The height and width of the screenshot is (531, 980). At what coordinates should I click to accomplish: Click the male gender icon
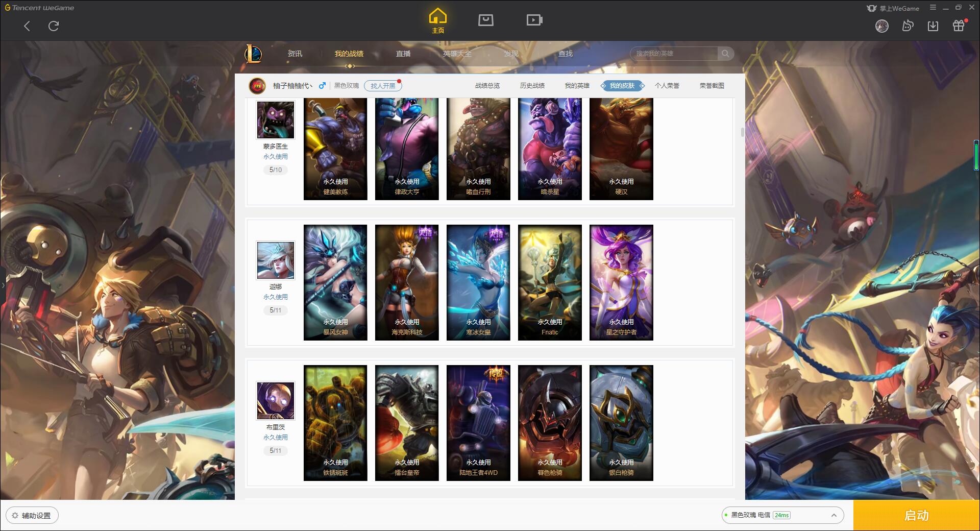[x=322, y=86]
